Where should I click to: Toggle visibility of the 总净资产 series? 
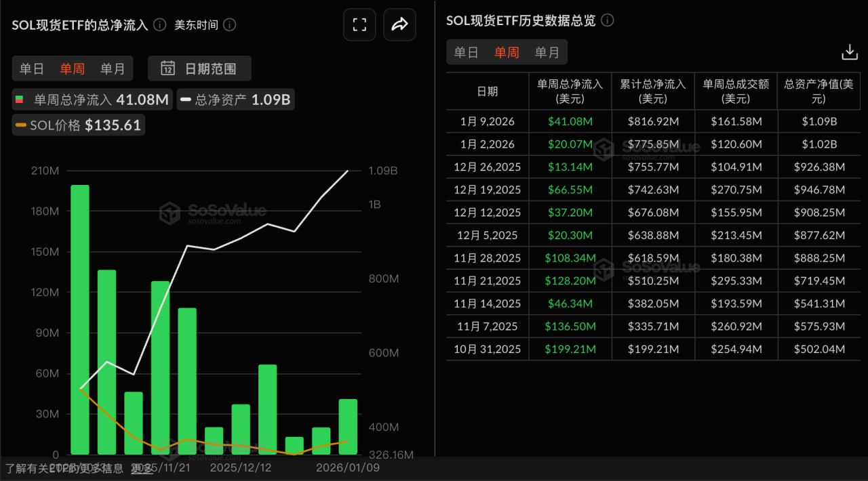tap(237, 99)
